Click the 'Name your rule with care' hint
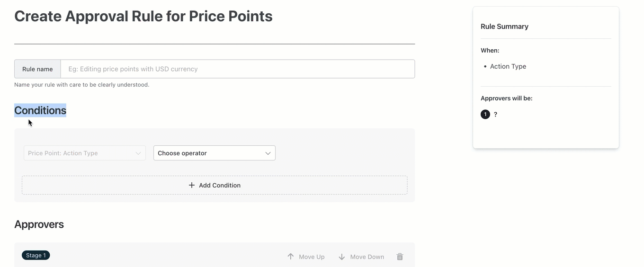The image size is (644, 267). (82, 85)
